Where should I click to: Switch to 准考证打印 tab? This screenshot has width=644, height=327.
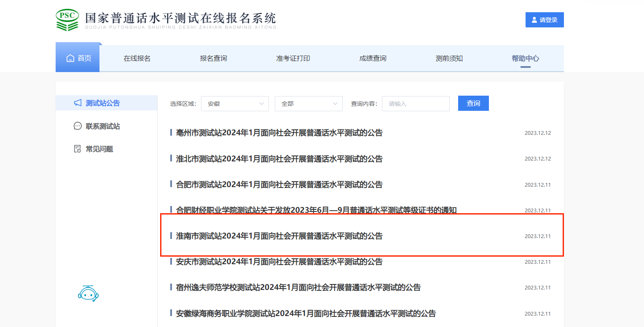coord(293,59)
